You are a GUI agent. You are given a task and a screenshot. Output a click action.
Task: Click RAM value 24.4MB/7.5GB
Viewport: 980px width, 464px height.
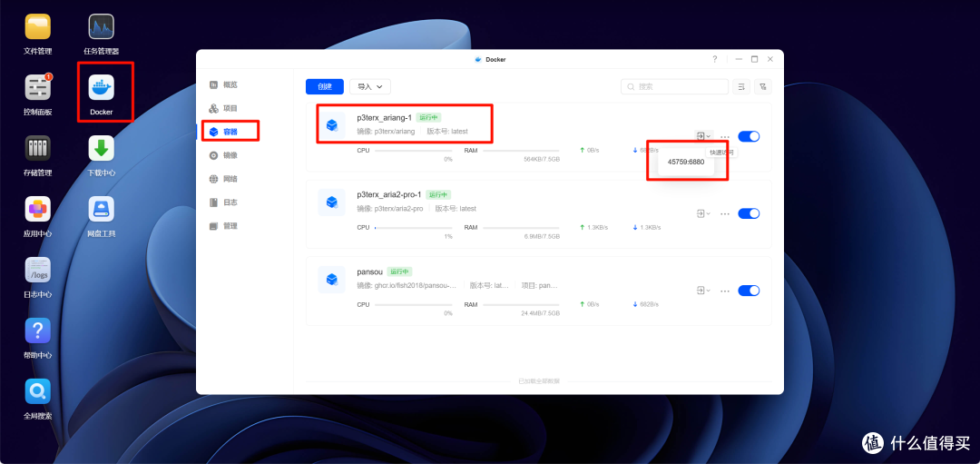[541, 313]
